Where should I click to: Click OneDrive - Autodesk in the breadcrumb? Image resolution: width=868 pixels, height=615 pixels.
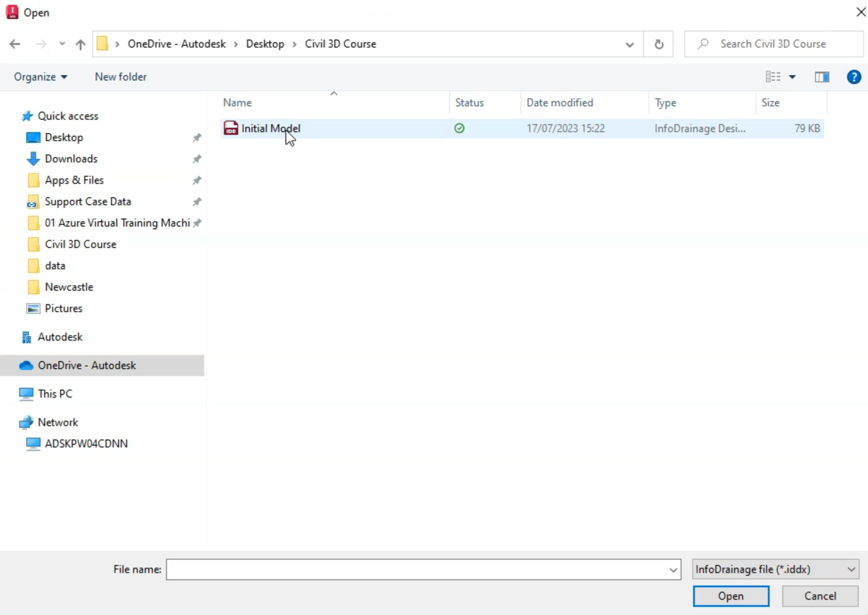[177, 44]
